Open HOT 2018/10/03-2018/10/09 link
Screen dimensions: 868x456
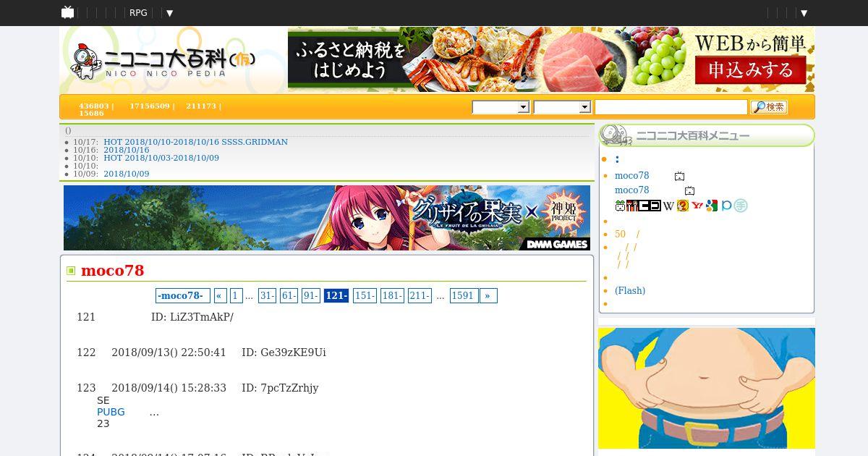pos(161,158)
